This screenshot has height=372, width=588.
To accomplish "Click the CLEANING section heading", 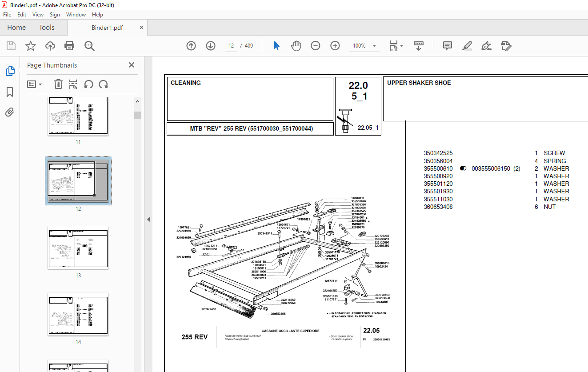I will [186, 83].
